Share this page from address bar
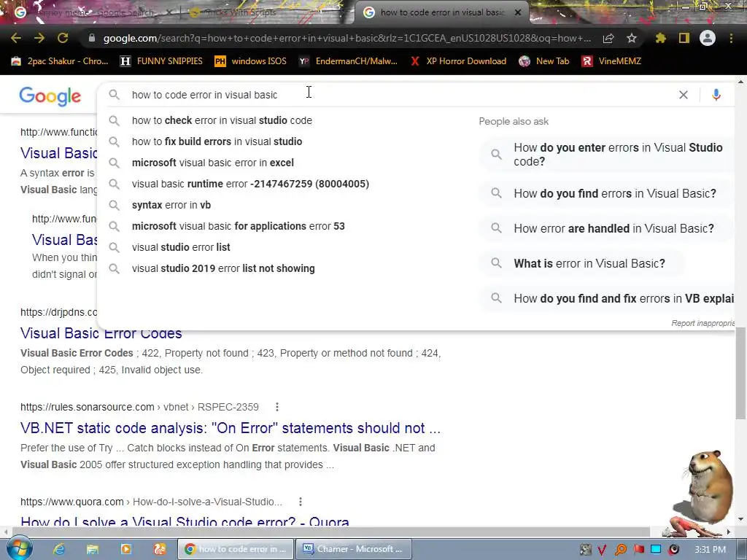Image resolution: width=747 pixels, height=560 pixels. [x=608, y=38]
